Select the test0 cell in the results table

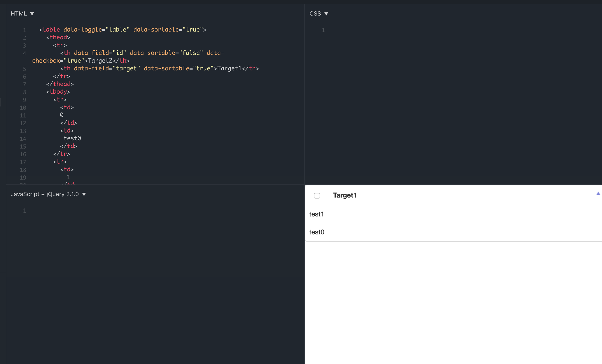[x=317, y=232]
